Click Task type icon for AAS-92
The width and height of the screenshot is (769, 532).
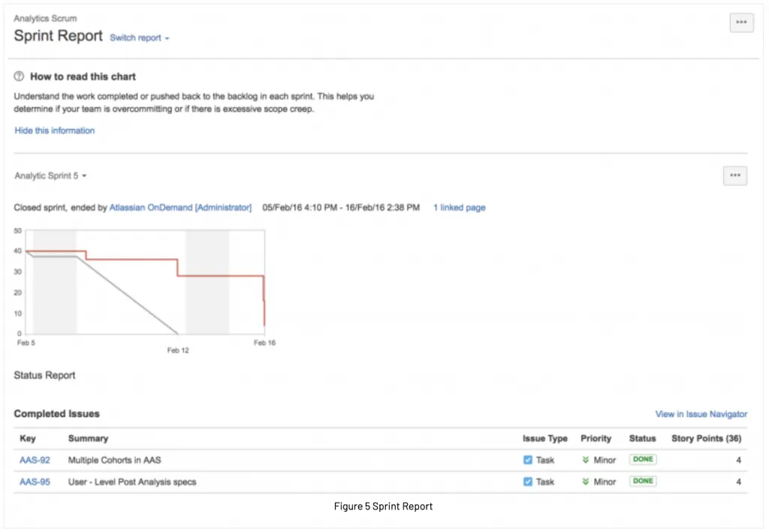coord(528,460)
